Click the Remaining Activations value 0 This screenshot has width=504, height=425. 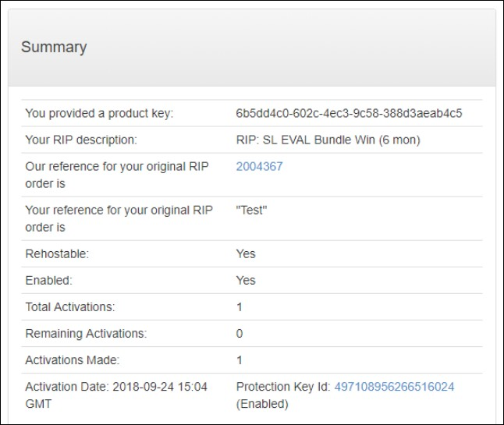pyautogui.click(x=240, y=333)
